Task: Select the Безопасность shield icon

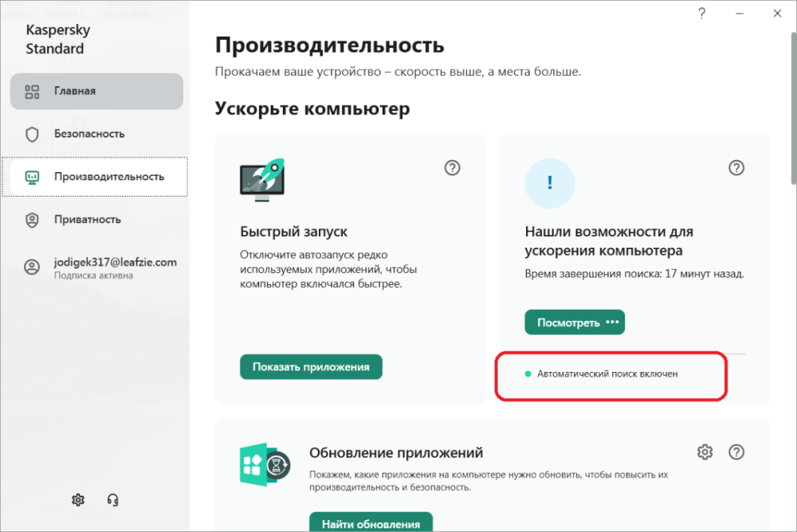Action: click(x=32, y=133)
